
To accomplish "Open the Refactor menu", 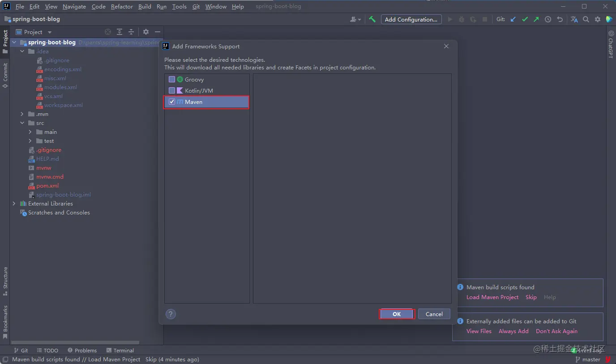I will pyautogui.click(x=122, y=6).
